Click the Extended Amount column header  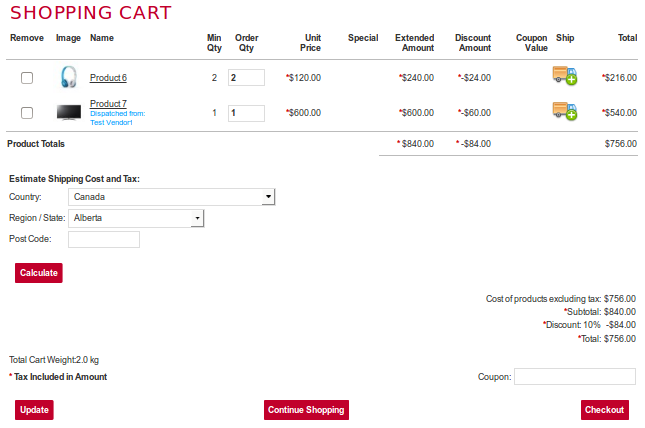pos(415,43)
